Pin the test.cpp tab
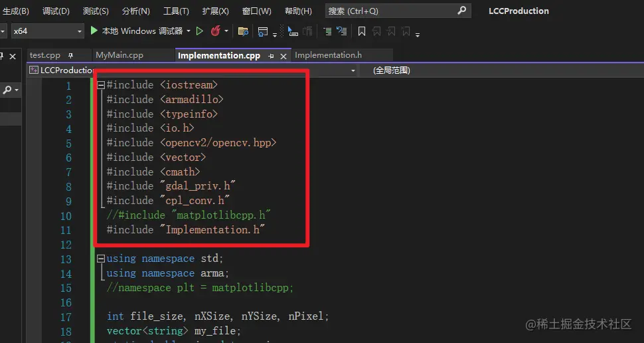The width and height of the screenshot is (644, 343). point(70,56)
